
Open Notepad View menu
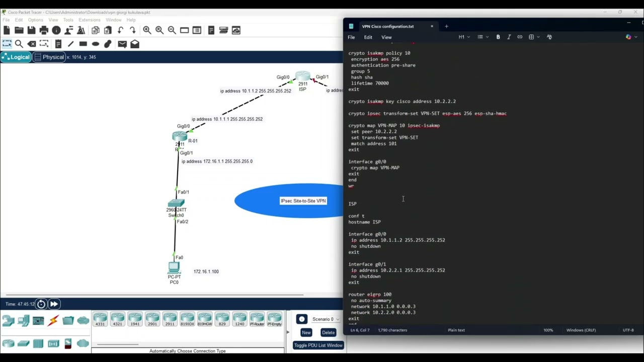point(386,37)
